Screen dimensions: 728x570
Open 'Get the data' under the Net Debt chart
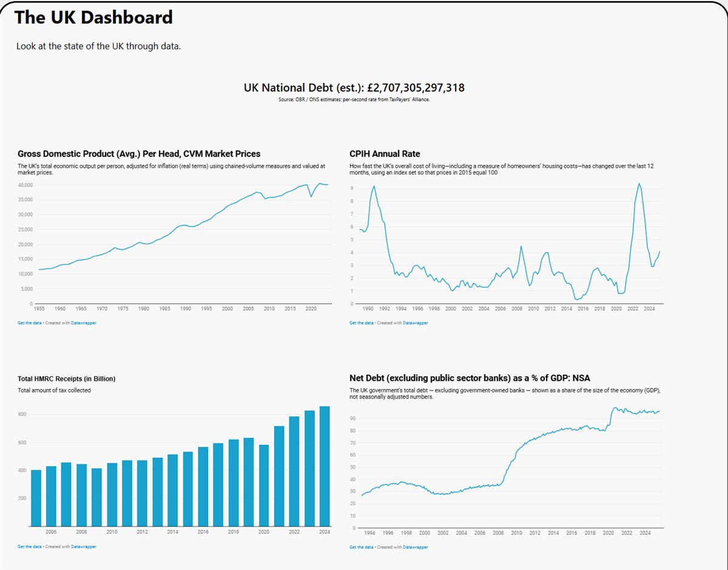coord(362,548)
